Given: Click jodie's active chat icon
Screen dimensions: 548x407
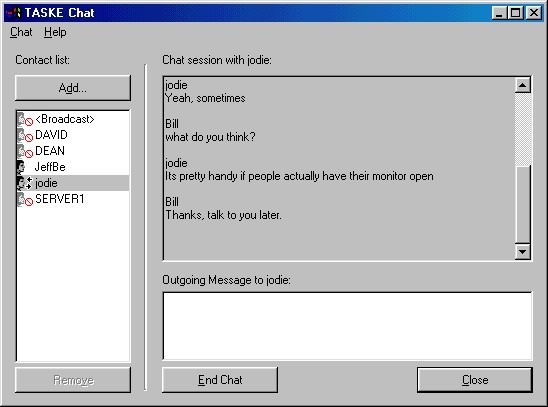Looking at the screenshot, I should point(25,183).
